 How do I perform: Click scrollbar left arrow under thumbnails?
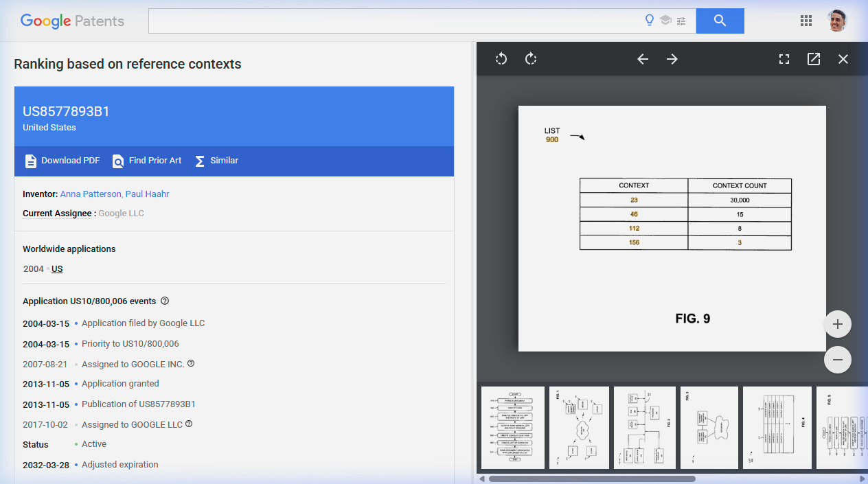pyautogui.click(x=482, y=479)
